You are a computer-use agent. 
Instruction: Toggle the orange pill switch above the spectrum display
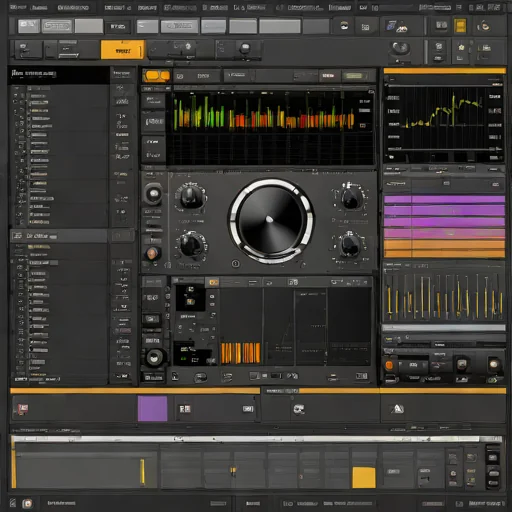(156, 76)
